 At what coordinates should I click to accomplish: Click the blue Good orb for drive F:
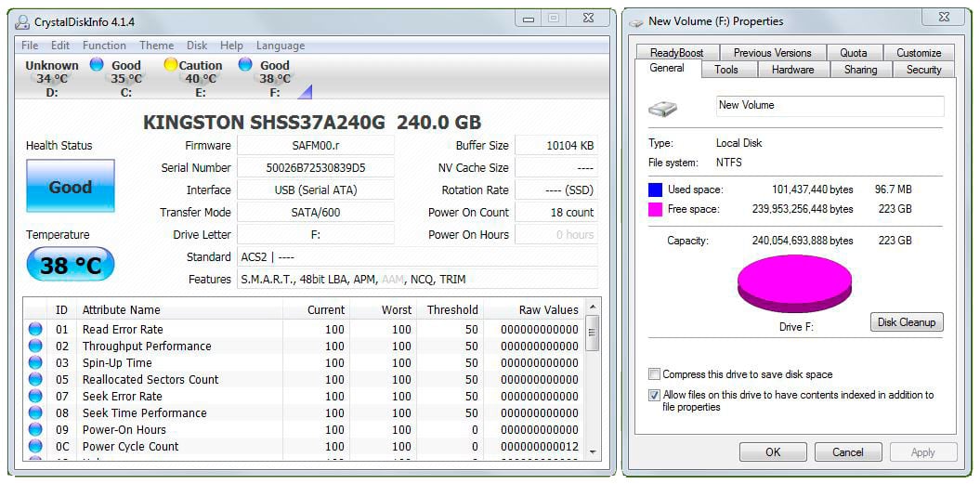pyautogui.click(x=245, y=64)
